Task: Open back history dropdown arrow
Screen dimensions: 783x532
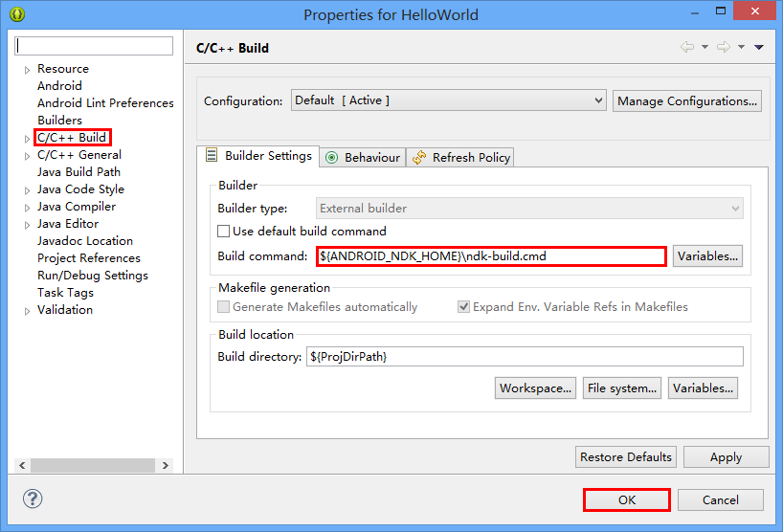Action: pyautogui.click(x=705, y=47)
